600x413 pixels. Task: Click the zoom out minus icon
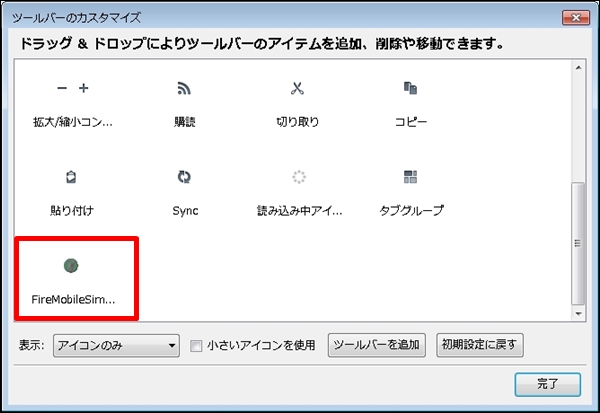(x=62, y=88)
